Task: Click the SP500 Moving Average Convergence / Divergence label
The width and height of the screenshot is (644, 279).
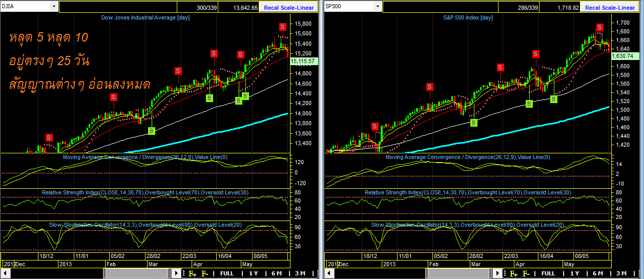Action: point(468,156)
